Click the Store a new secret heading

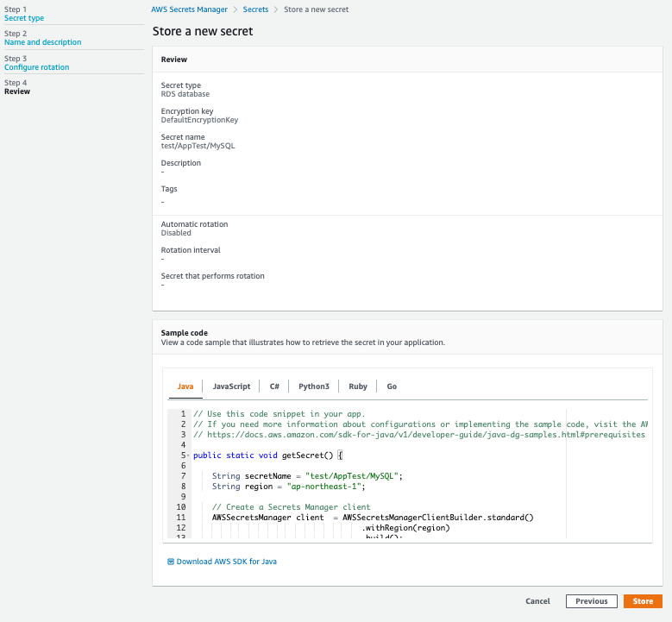coord(203,31)
